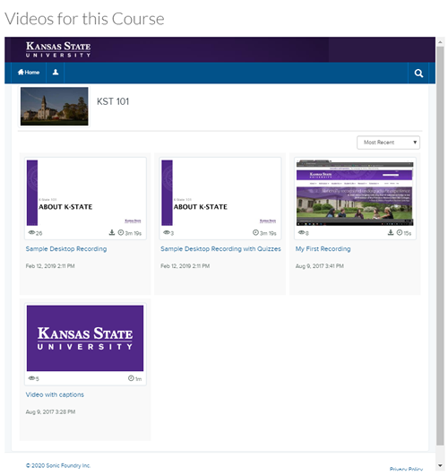Open Sample Desktop Recording thumbnail
Screen dimensions: 448x476
pyautogui.click(x=85, y=193)
